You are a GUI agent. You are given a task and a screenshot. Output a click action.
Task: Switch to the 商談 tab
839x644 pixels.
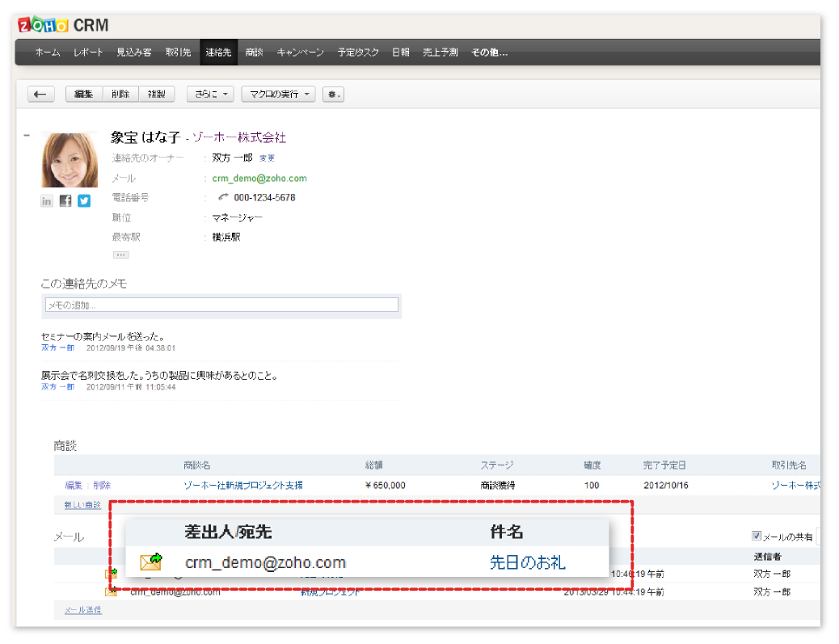[254, 53]
